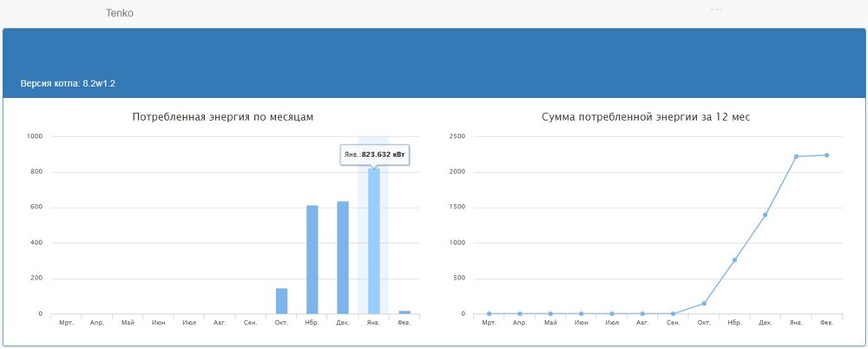Click the chart title 'Сумма потребленной энергии за 12 мес'
868x349 pixels.
pos(646,117)
